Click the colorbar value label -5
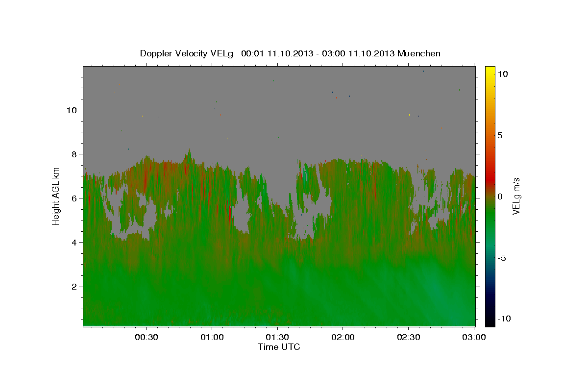Image resolution: width=588 pixels, height=392 pixels. pos(502,258)
